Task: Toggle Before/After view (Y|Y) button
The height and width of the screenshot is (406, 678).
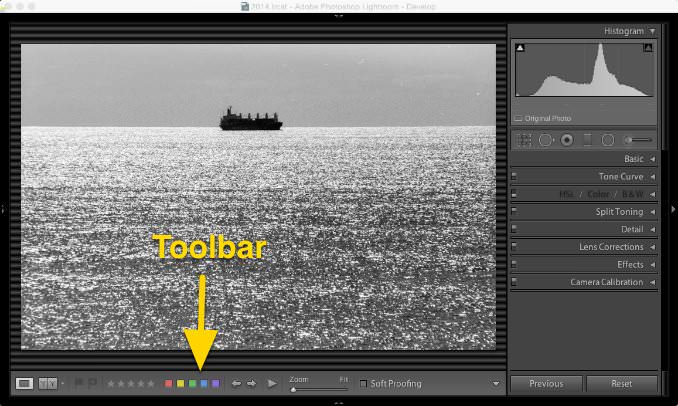Action: [48, 384]
